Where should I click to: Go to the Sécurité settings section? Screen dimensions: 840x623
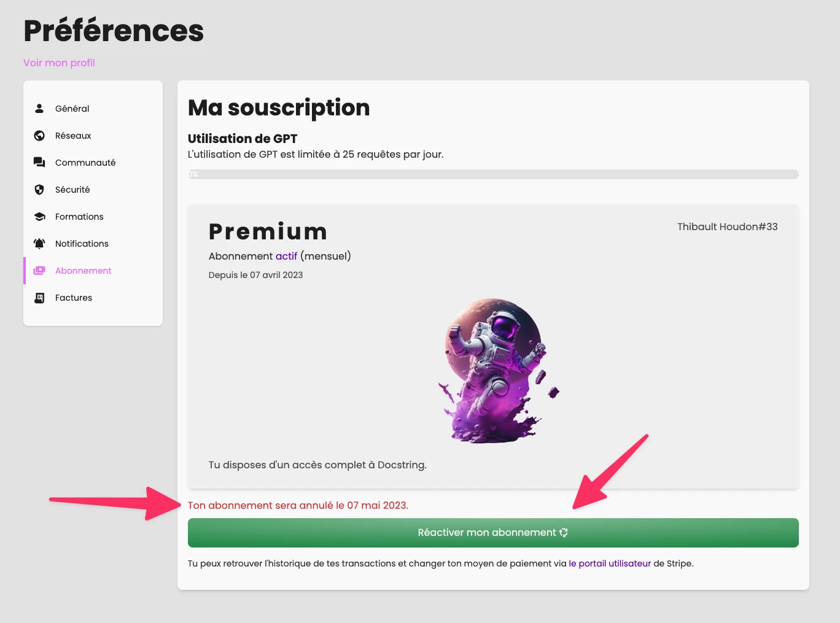tap(72, 190)
